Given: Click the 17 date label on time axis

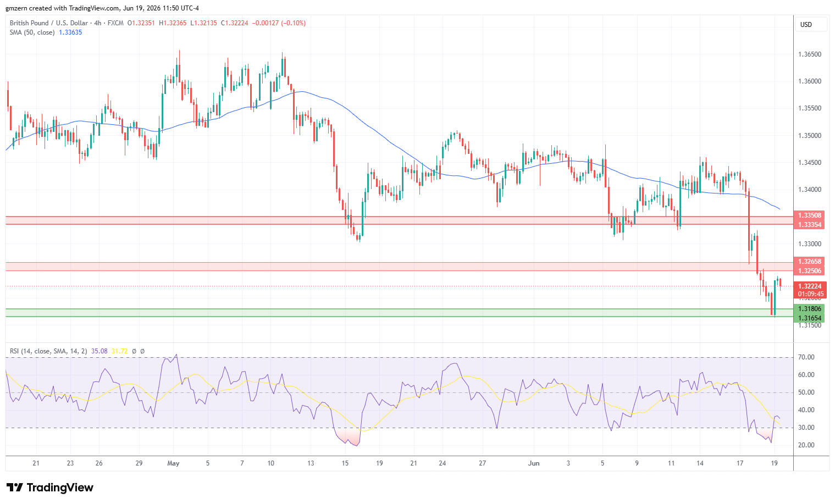Looking at the screenshot, I should tap(740, 463).
